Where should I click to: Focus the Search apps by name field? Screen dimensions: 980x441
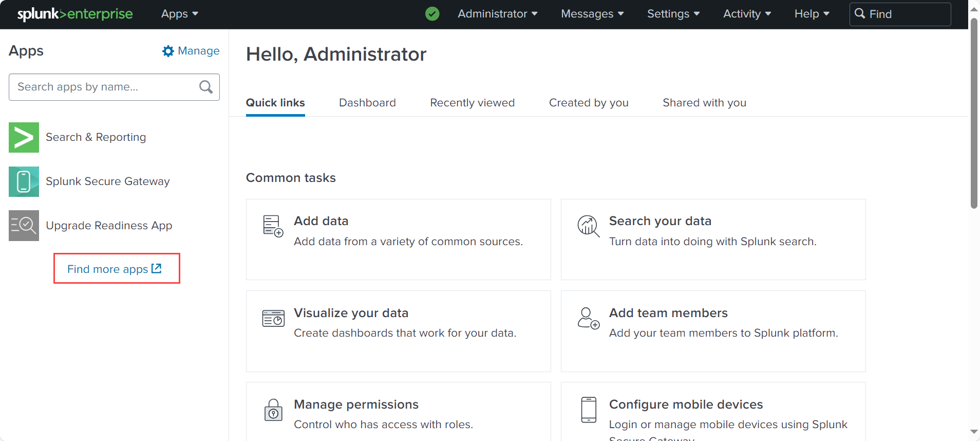click(x=114, y=87)
